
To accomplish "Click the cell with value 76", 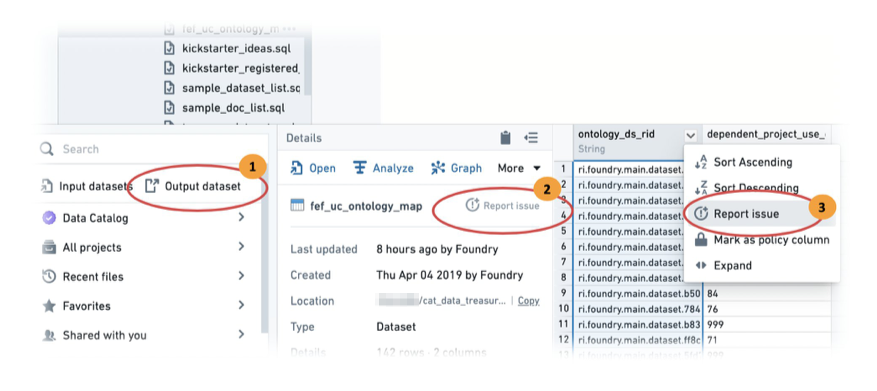I will [766, 309].
